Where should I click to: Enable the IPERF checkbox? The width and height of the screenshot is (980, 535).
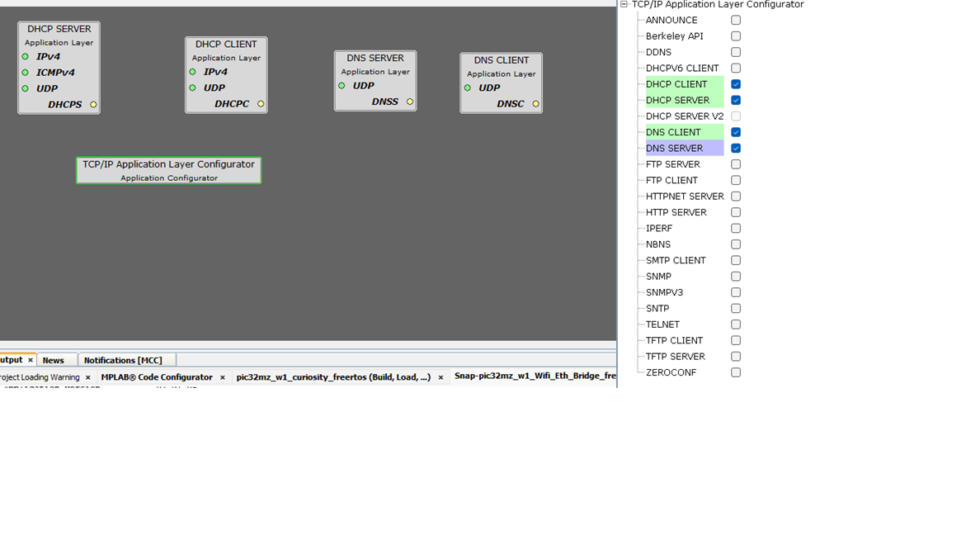coord(736,229)
